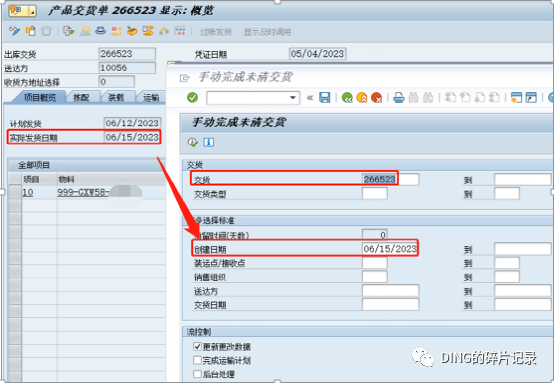554x383 pixels.
Task: Click the First Page navigation icon
Action: click(x=450, y=98)
